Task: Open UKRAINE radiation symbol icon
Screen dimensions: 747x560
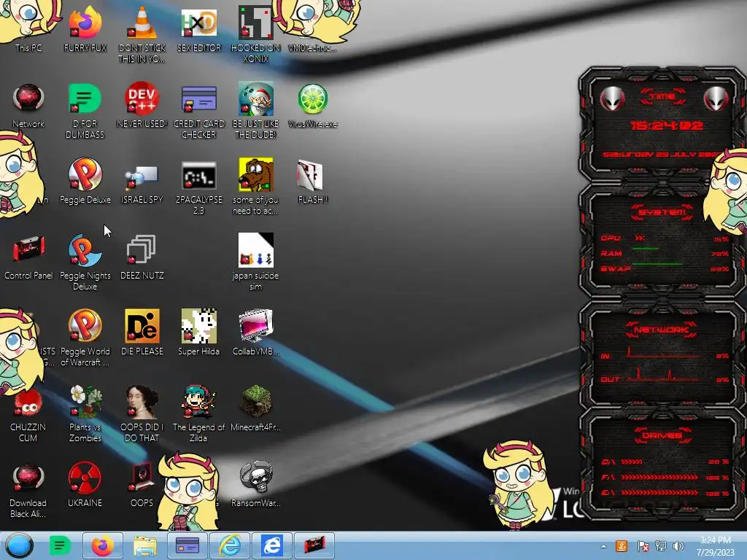Action: 85,484
